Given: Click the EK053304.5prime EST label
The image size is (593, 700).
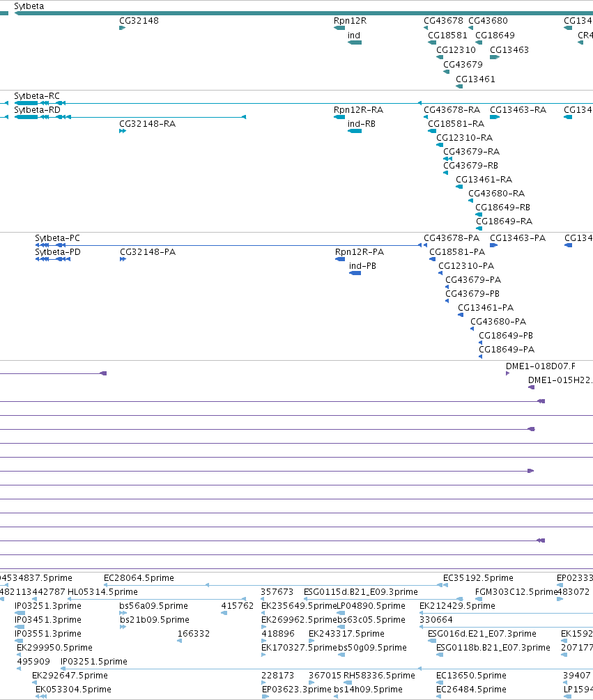Looking at the screenshot, I should coord(73,690).
